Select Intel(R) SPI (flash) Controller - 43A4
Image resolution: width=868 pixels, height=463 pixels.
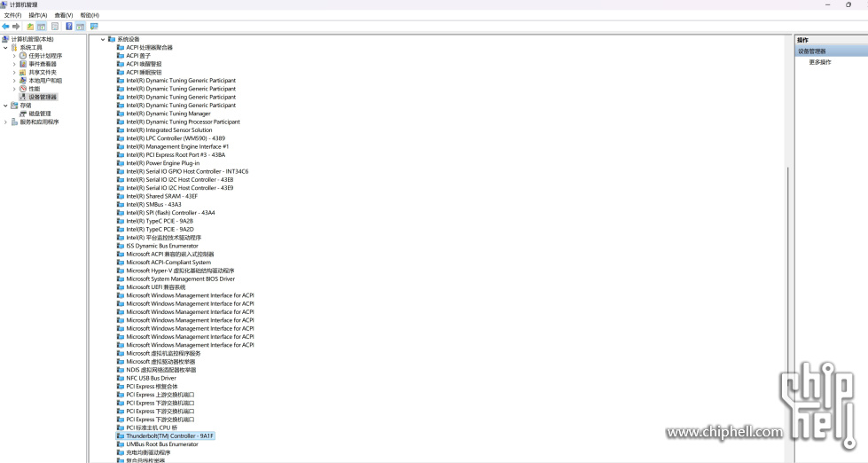click(x=170, y=213)
